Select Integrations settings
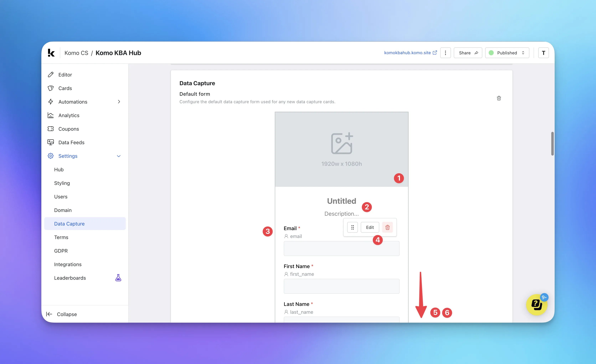Screen dimensions: 596x364 pyautogui.click(x=85, y=264)
